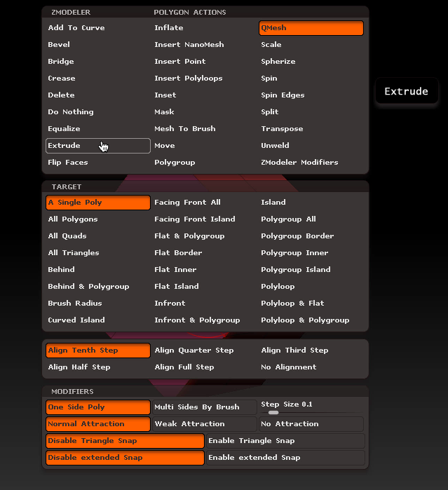Select No Alignment option
448x490 pixels.
click(311, 367)
